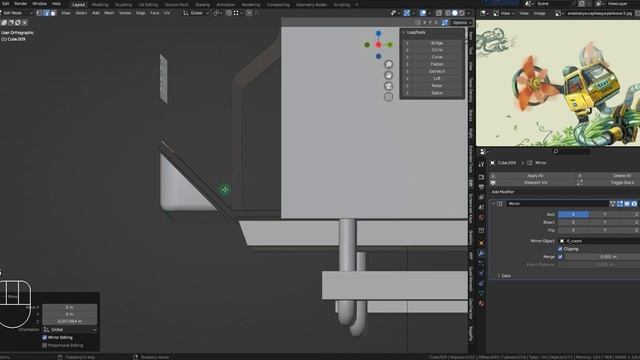Screen dimensions: 640x360
Task: Open the Render menu
Action: (20, 4)
